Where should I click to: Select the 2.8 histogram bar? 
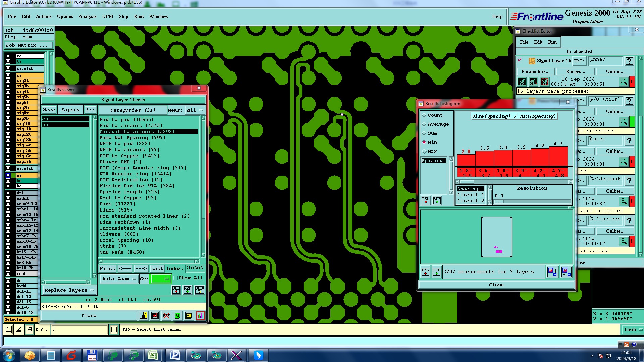[x=466, y=160]
